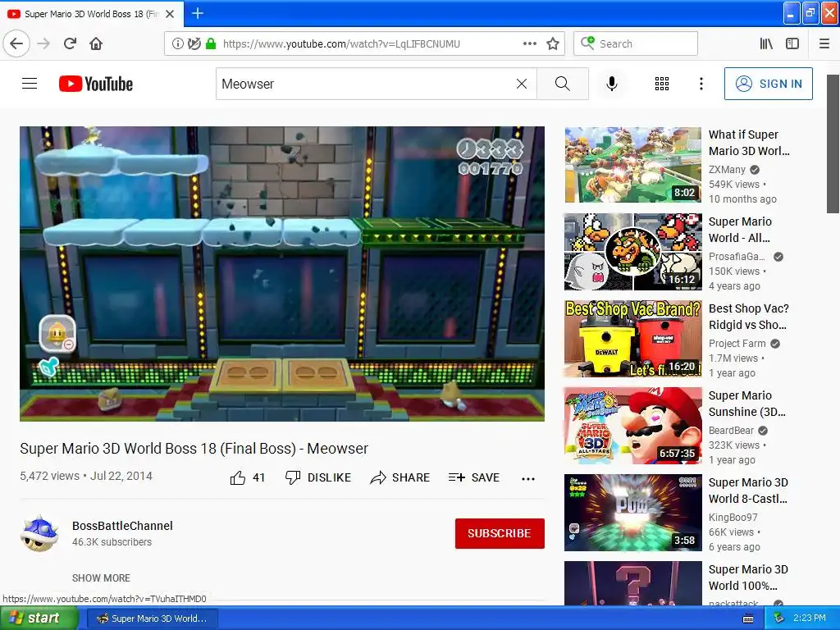
Task: Toggle the browser sidebar icon
Action: pos(792,44)
